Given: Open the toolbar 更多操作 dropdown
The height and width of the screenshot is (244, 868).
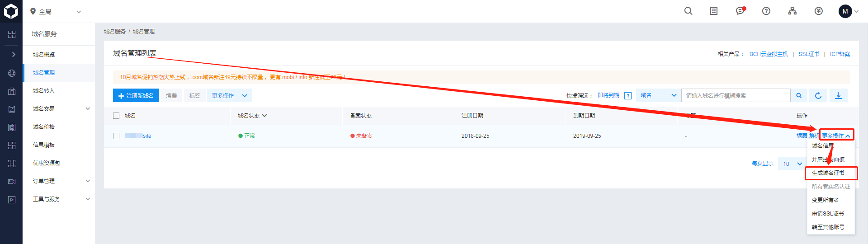Looking at the screenshot, I should (230, 95).
